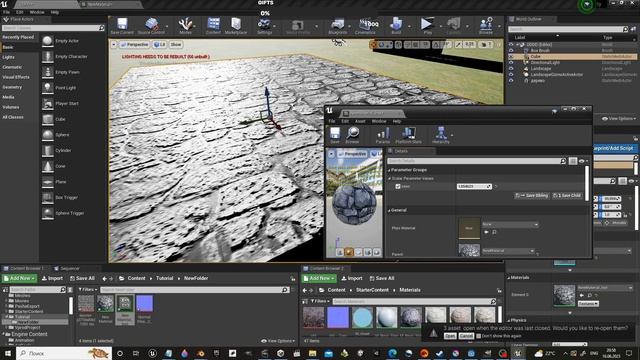Click the Play button in main toolbar
Screen dimensions: 640x360
click(427, 26)
